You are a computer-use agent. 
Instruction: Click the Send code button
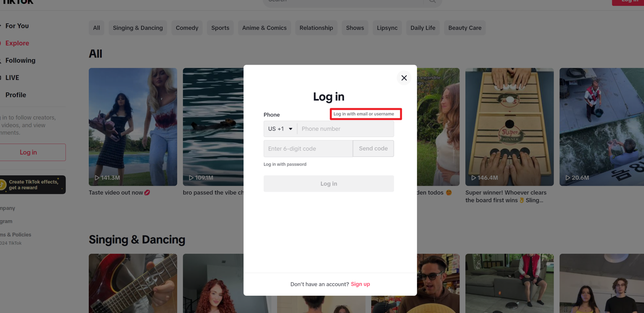pyautogui.click(x=373, y=149)
